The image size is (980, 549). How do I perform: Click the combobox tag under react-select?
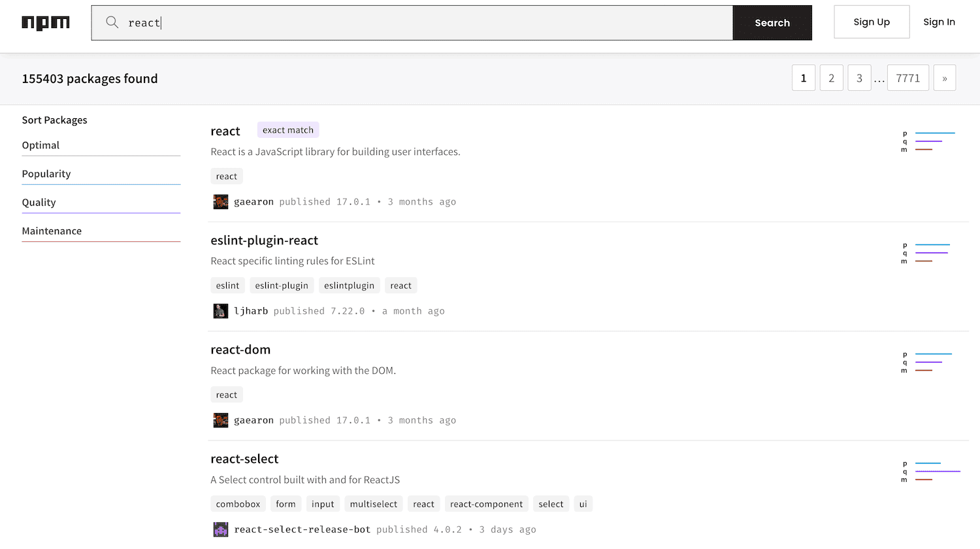pos(238,503)
